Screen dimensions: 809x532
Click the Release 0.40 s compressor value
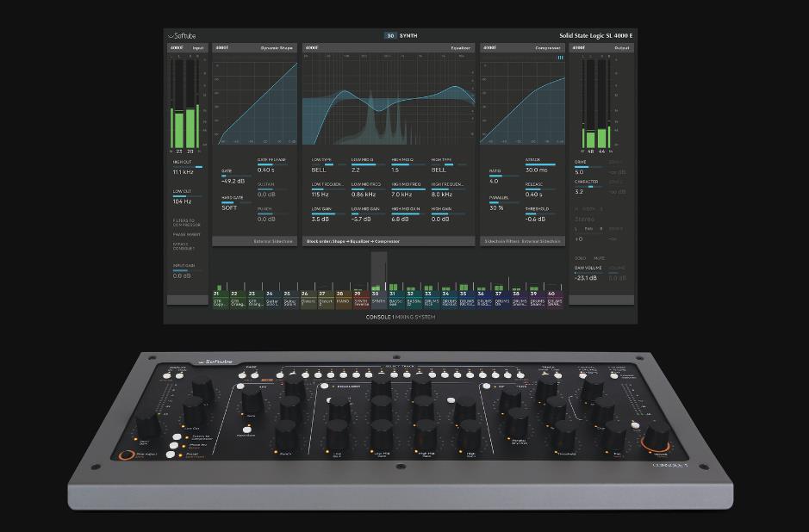click(534, 195)
